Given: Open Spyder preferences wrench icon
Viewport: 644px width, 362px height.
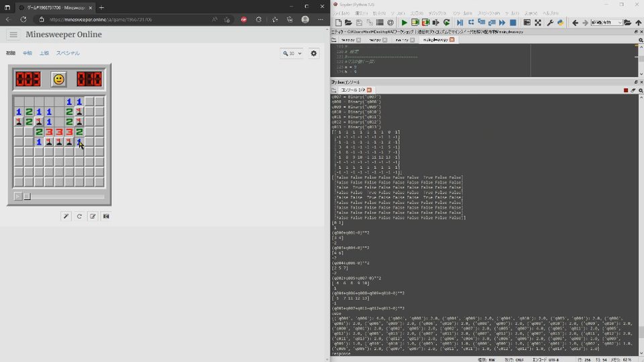Looking at the screenshot, I should pyautogui.click(x=550, y=23).
